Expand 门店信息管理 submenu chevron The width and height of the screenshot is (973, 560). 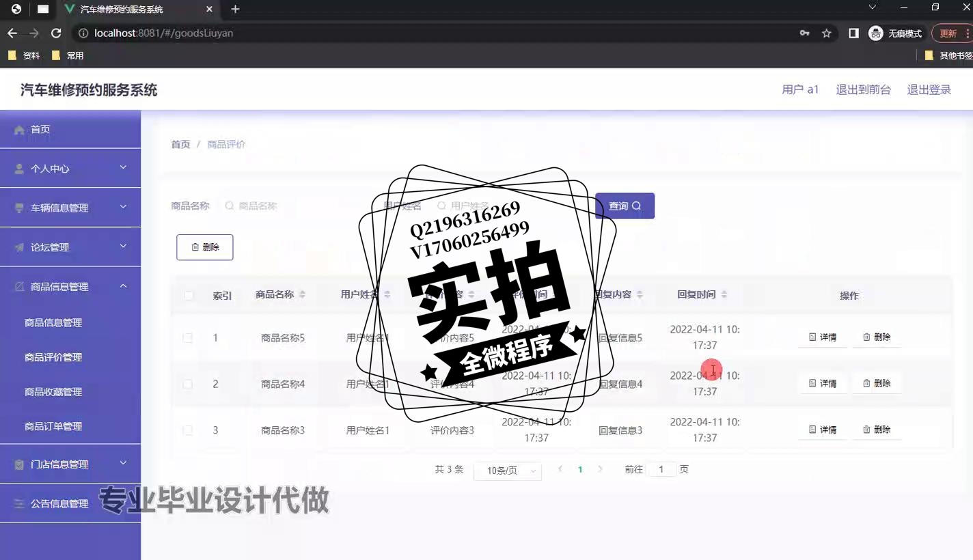pos(123,463)
